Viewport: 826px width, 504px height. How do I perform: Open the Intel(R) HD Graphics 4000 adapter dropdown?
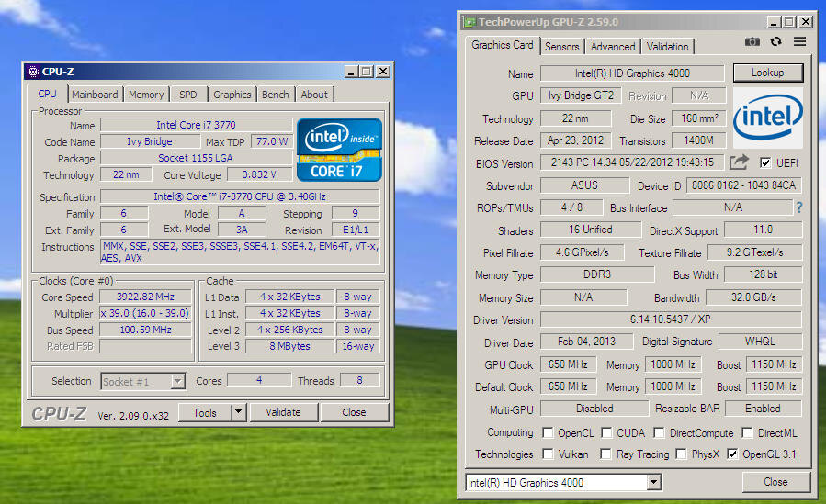click(x=654, y=482)
